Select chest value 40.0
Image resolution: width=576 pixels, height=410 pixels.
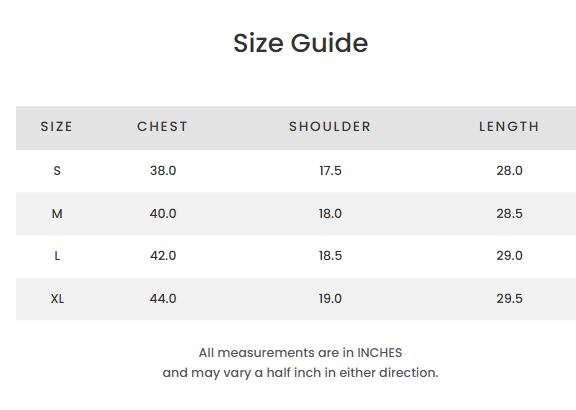click(x=163, y=213)
